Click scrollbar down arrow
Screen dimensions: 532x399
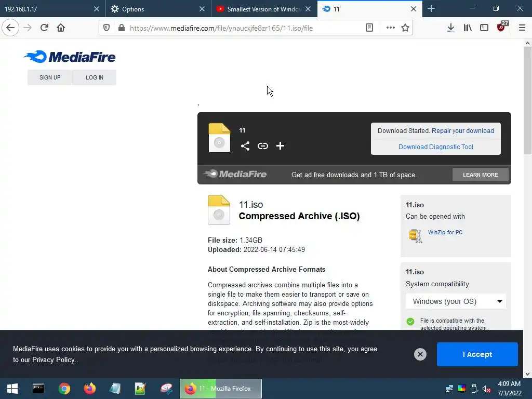tap(527, 374)
